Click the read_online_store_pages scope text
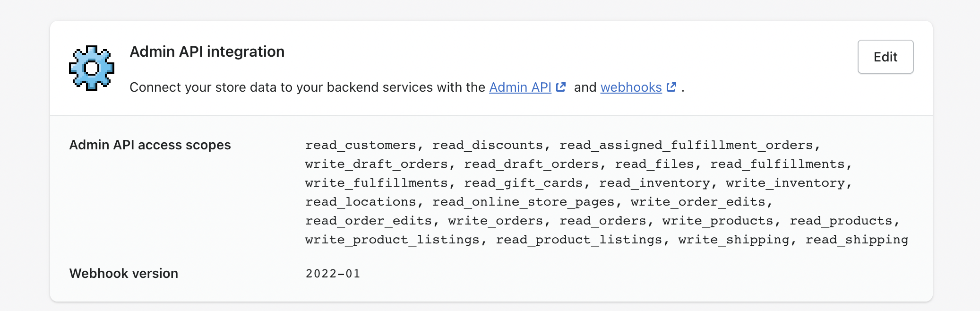This screenshot has width=980, height=311. [x=523, y=202]
